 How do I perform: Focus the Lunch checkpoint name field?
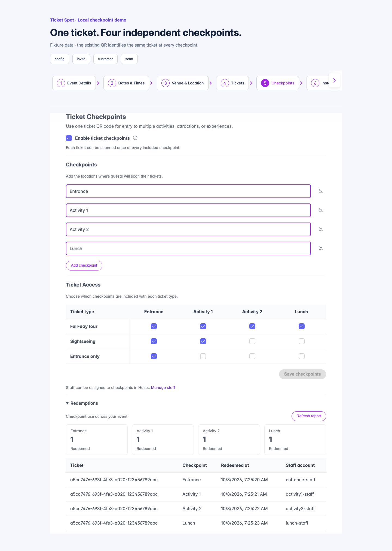[x=188, y=248]
